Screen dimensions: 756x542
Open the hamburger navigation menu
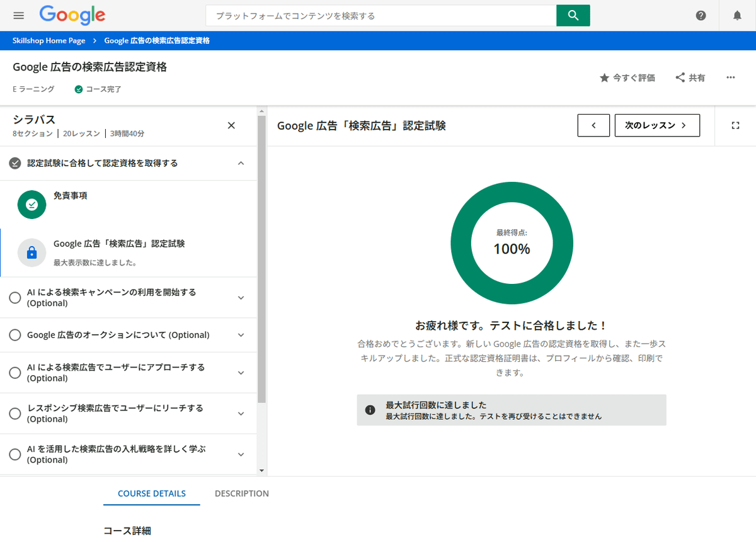(18, 15)
